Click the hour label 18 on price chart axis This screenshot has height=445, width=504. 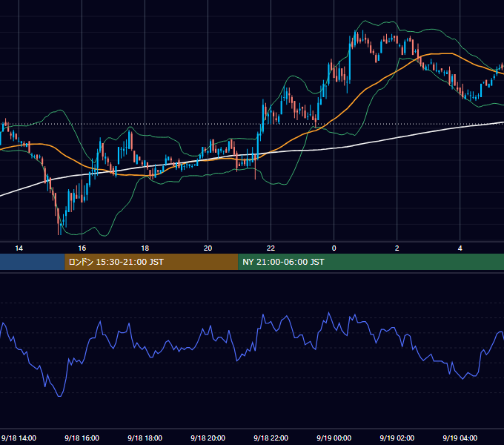point(145,248)
